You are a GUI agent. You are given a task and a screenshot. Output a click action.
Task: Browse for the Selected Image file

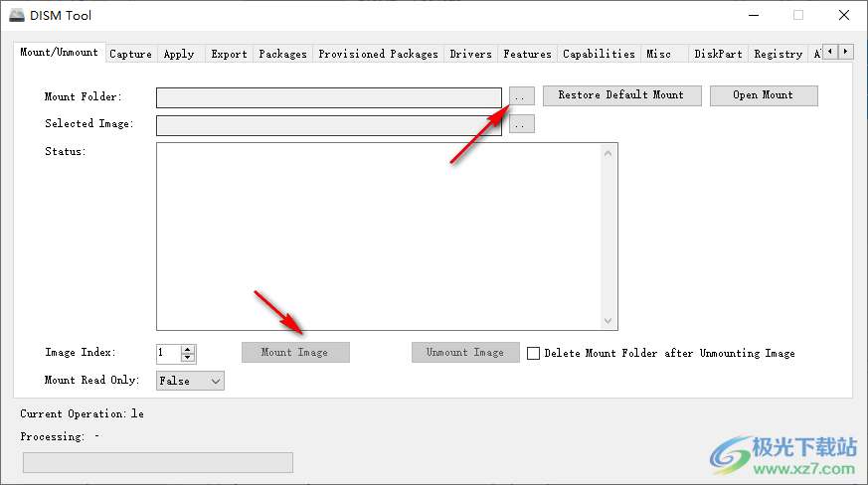(x=521, y=124)
